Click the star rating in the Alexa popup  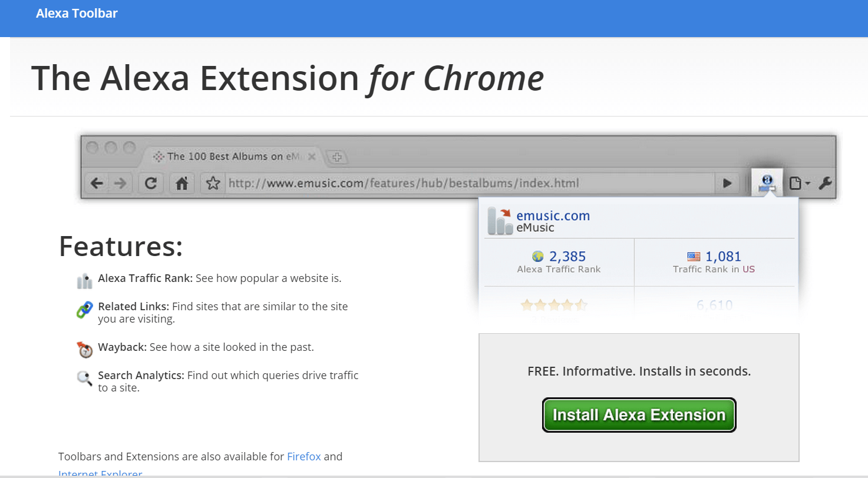click(554, 305)
